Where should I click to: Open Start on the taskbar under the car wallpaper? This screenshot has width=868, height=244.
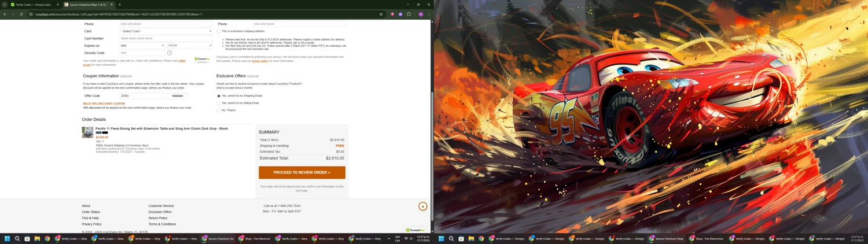point(441,238)
